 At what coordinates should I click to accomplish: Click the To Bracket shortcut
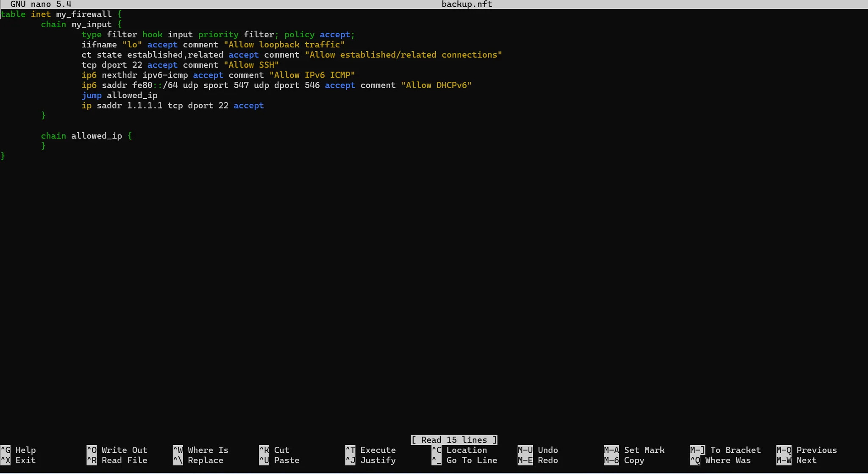pyautogui.click(x=726, y=450)
